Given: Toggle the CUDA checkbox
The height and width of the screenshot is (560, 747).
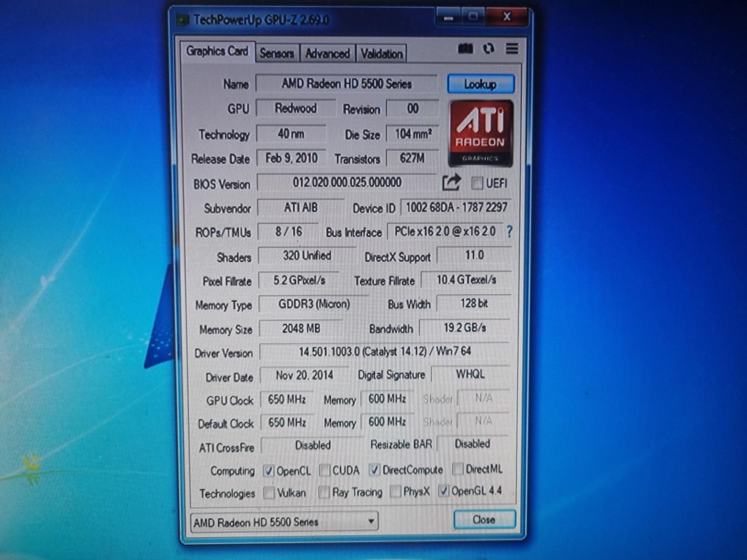Looking at the screenshot, I should [324, 470].
